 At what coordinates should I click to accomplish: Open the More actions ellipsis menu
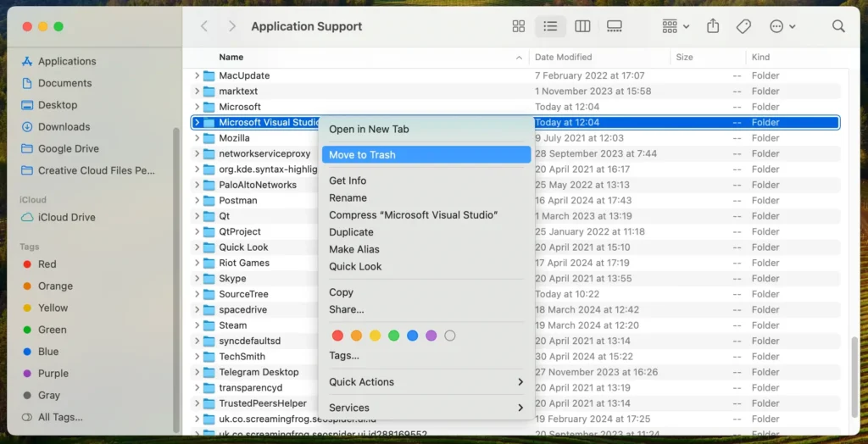(x=782, y=26)
